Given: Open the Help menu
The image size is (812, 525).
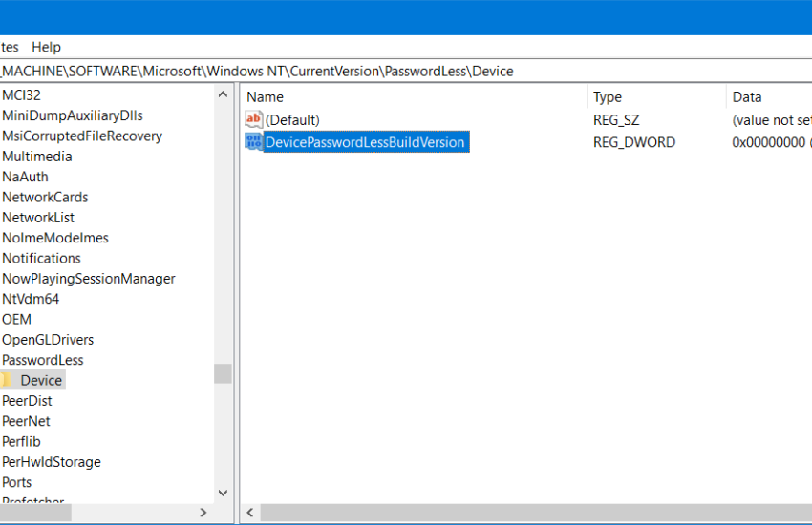Looking at the screenshot, I should tap(46, 47).
